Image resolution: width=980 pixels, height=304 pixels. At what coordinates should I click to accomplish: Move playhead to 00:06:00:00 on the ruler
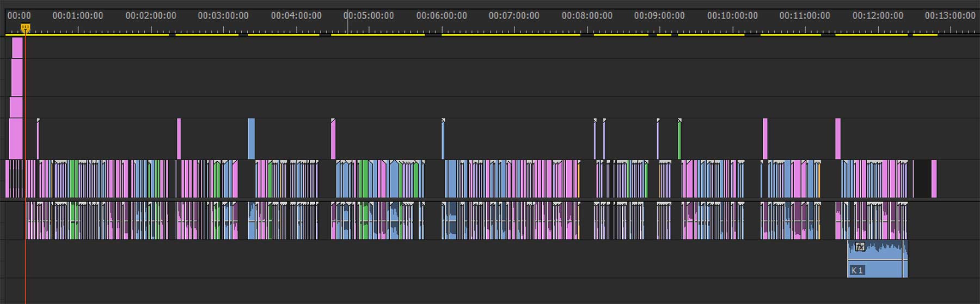click(442, 16)
